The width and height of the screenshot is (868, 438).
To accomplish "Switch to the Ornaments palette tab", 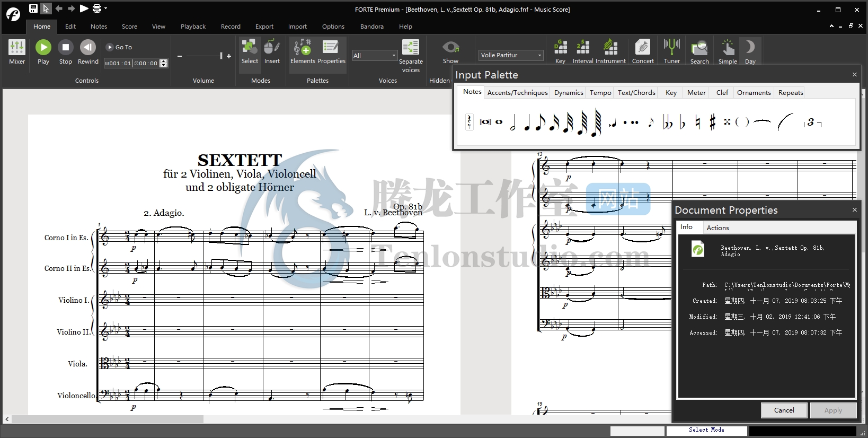I will coord(754,92).
